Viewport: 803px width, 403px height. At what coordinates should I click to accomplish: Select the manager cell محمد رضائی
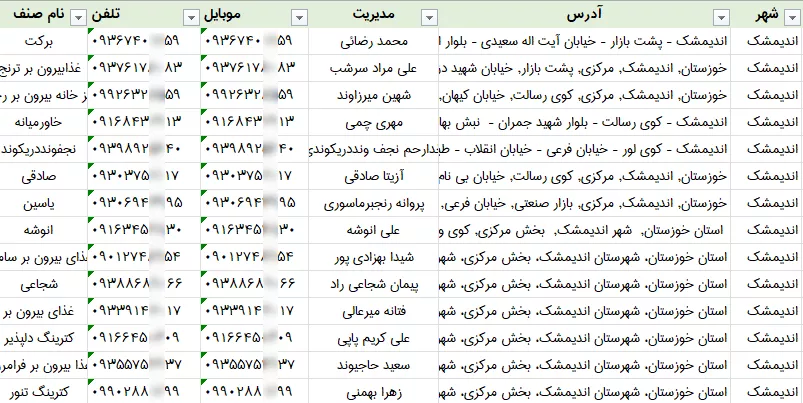point(374,41)
